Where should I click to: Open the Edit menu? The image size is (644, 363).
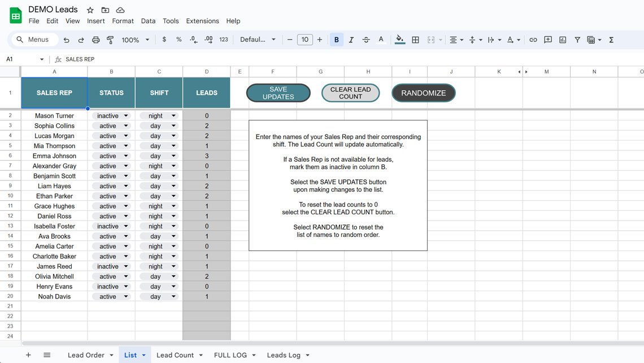coord(52,21)
